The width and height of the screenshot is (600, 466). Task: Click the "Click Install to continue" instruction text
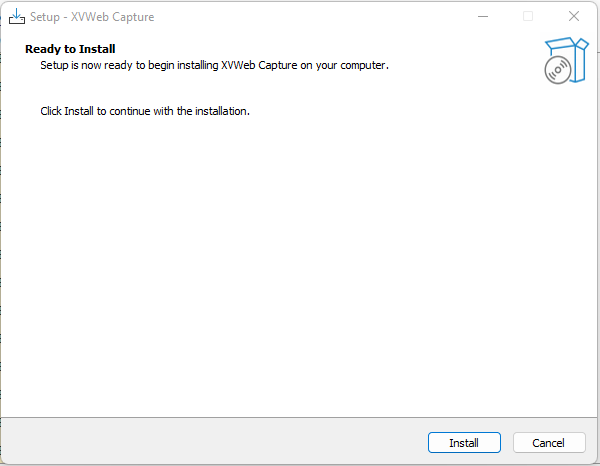tap(144, 111)
